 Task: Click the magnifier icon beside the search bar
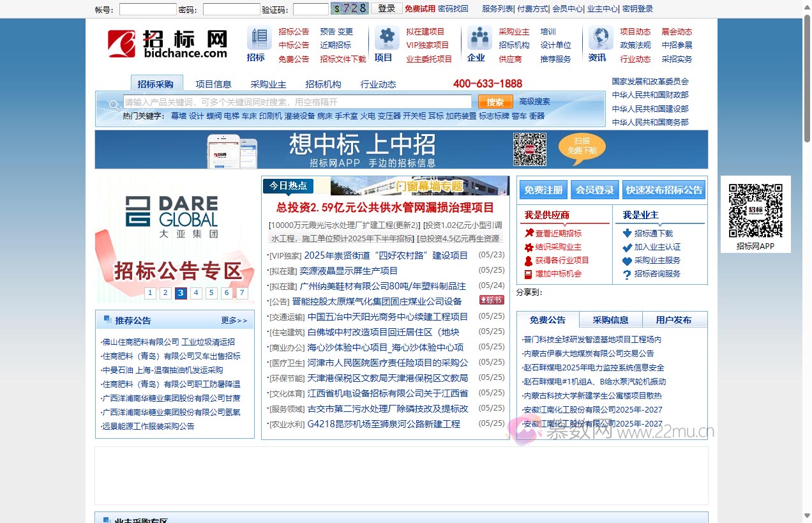[x=112, y=103]
